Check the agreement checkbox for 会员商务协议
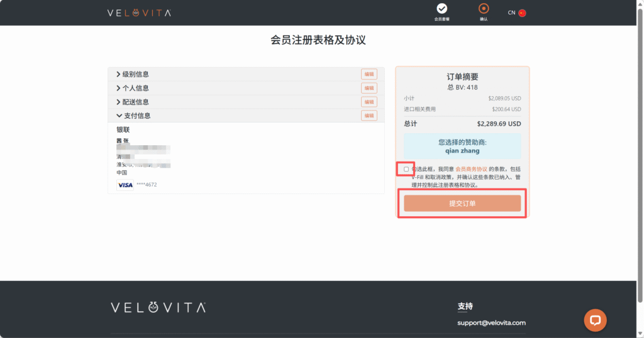Screen dimensions: 644x338 406,169
